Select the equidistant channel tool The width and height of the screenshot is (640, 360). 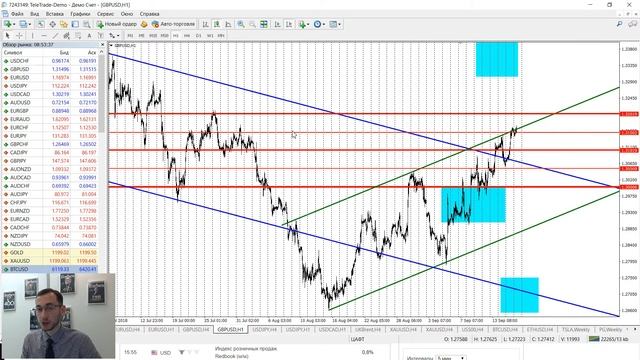67,36
